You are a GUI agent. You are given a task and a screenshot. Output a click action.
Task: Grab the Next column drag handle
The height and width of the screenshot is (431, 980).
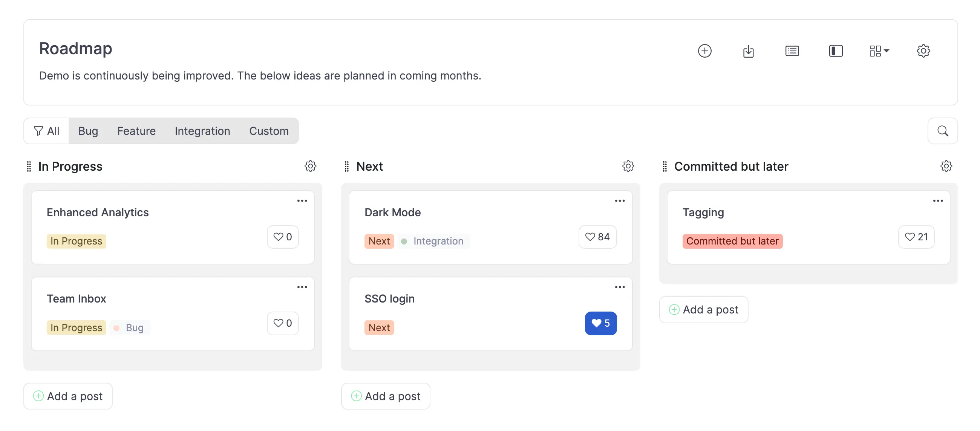346,166
